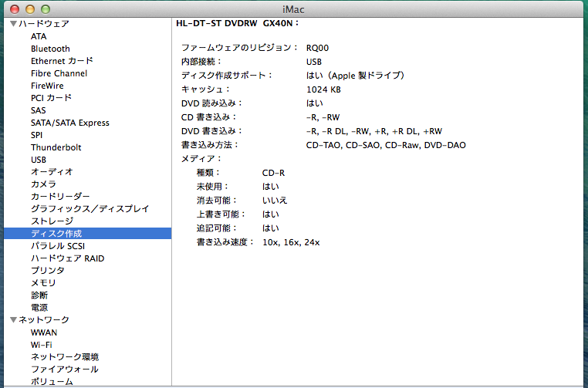Collapse the ハードウェア section triangle
This screenshot has width=588, height=388.
13,24
